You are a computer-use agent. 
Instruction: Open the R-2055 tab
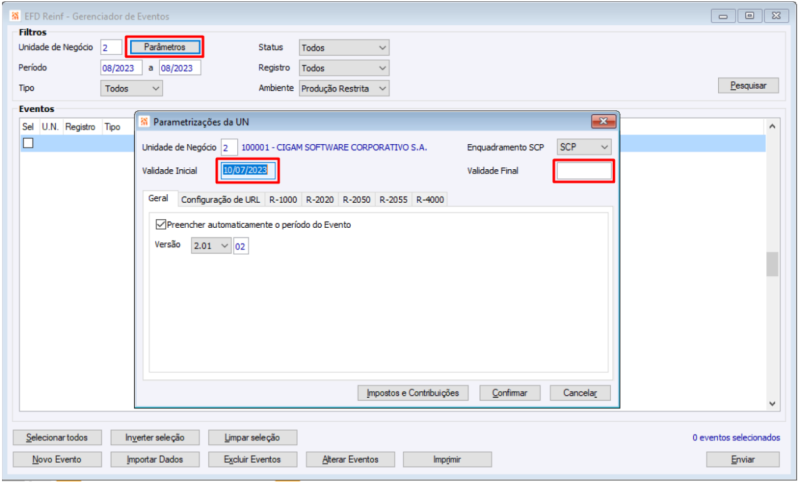point(393,199)
